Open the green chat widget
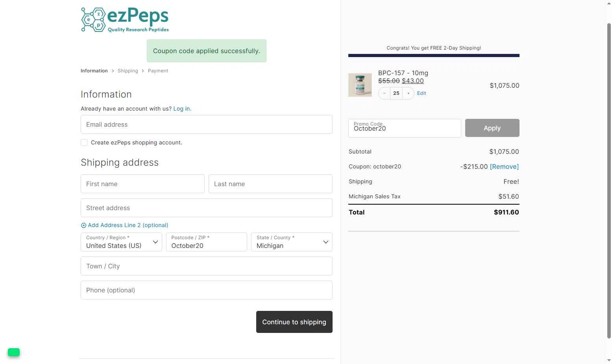 click(14, 352)
